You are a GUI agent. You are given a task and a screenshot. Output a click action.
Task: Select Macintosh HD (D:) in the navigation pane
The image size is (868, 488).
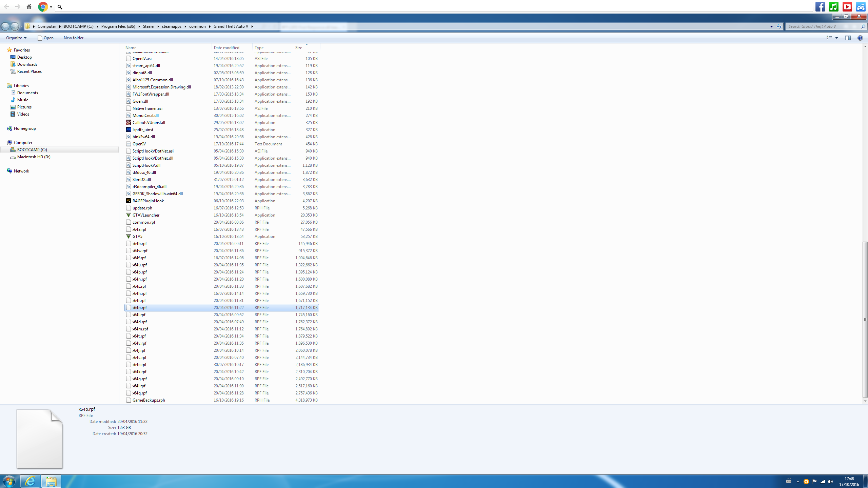tap(34, 157)
